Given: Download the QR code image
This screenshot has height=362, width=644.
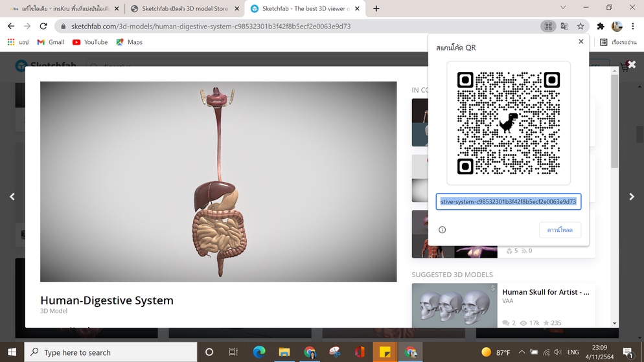Looking at the screenshot, I should point(560,230).
